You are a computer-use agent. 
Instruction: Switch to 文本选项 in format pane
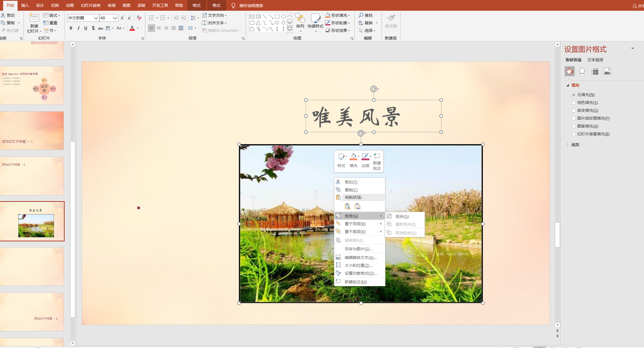pyautogui.click(x=595, y=60)
